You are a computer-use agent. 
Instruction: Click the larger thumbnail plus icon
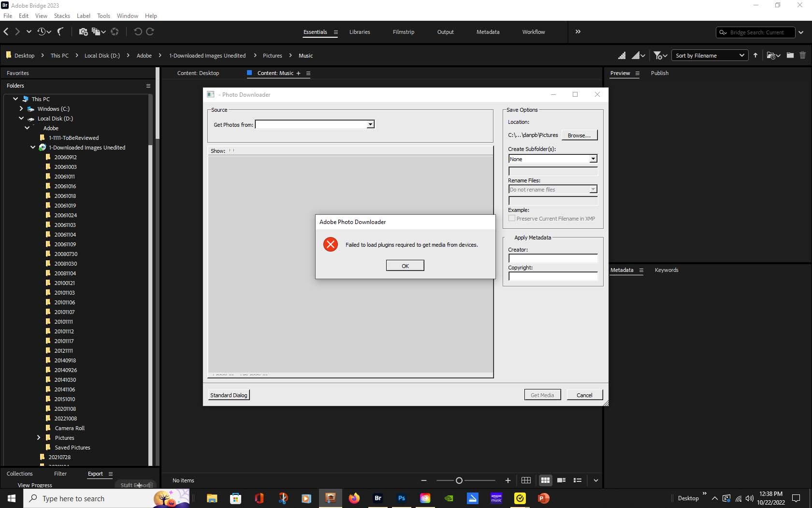pyautogui.click(x=508, y=480)
